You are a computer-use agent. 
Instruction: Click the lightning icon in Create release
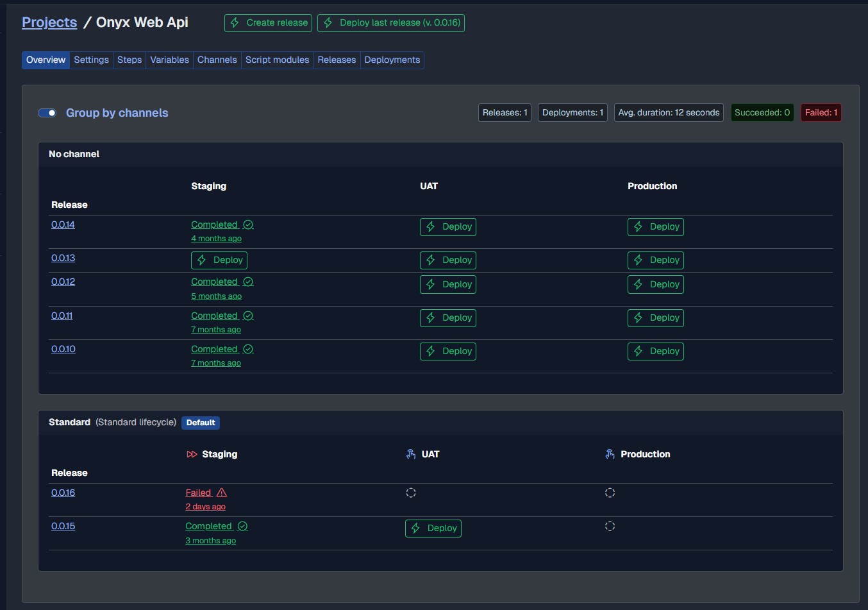point(235,22)
